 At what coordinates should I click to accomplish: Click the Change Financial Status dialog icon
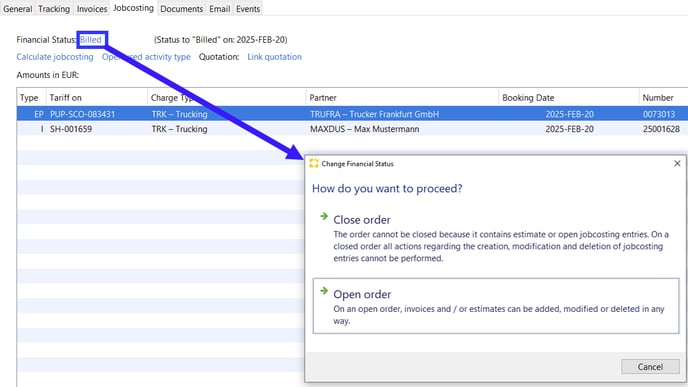tap(314, 164)
